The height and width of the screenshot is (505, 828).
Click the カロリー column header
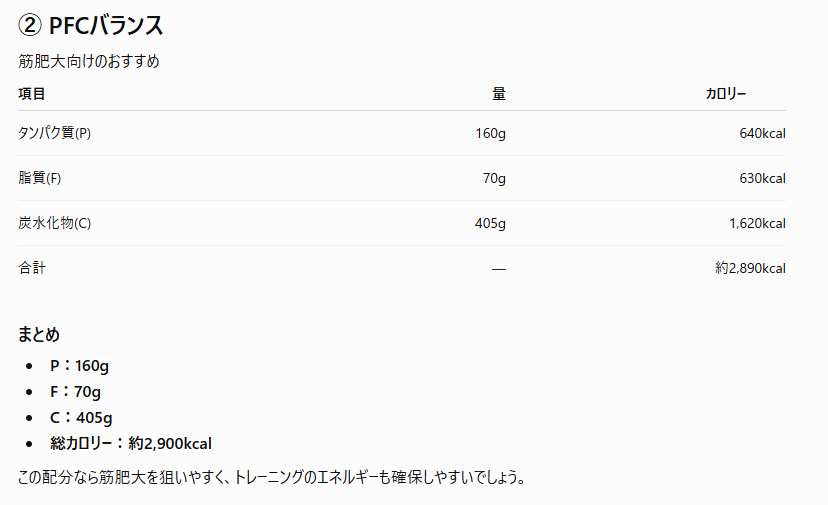(x=726, y=93)
